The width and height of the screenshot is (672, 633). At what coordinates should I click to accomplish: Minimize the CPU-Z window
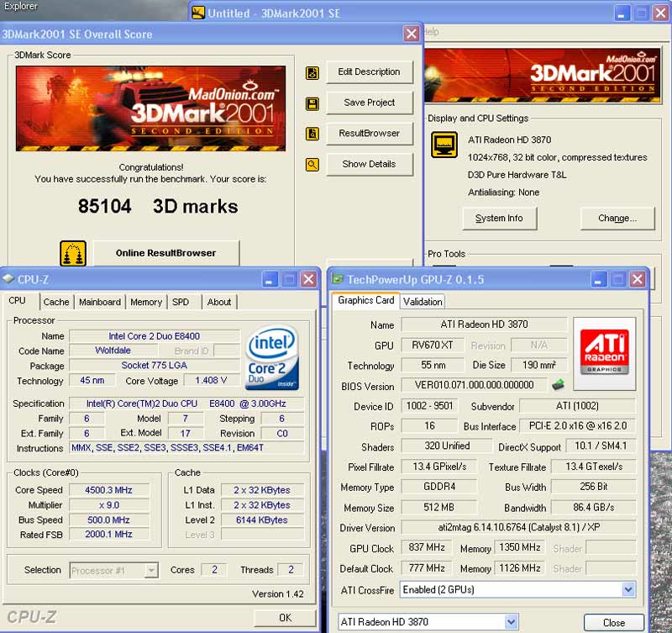pyautogui.click(x=269, y=280)
